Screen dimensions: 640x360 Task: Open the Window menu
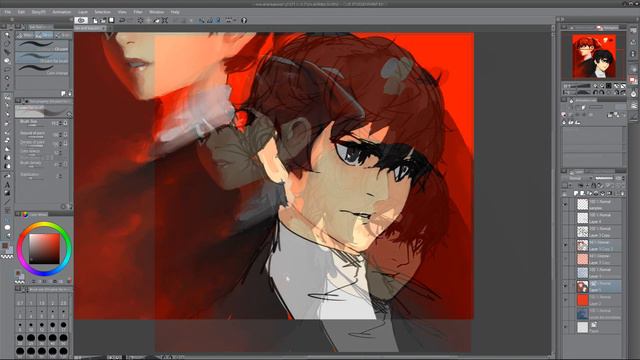click(x=156, y=12)
